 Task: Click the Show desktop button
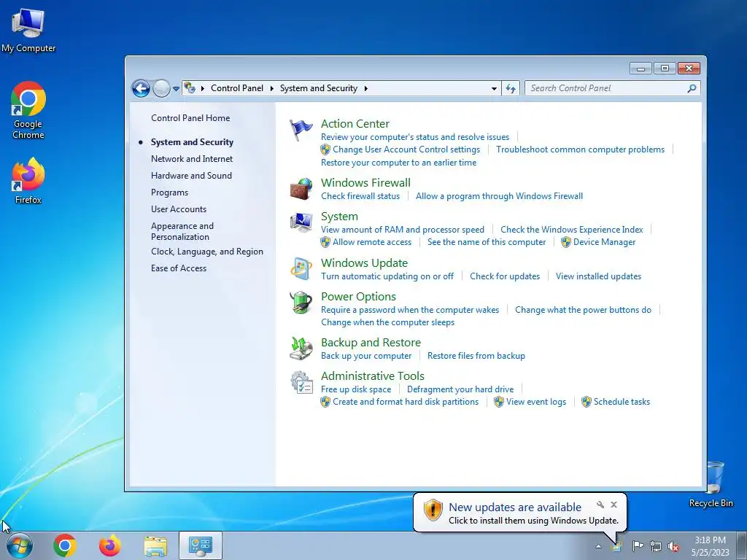click(742, 545)
